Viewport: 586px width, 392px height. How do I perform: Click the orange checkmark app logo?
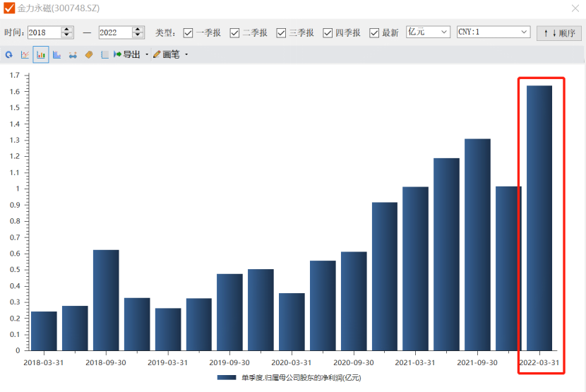9,8
